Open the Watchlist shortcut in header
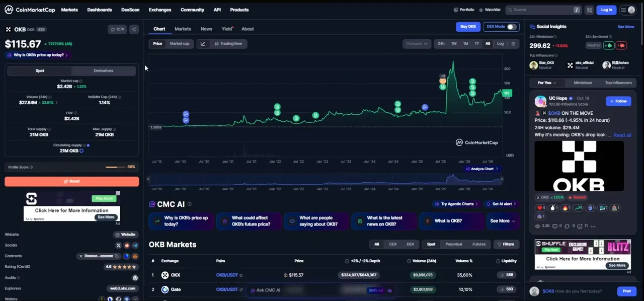The height and width of the screenshot is (301, 644). click(x=490, y=10)
